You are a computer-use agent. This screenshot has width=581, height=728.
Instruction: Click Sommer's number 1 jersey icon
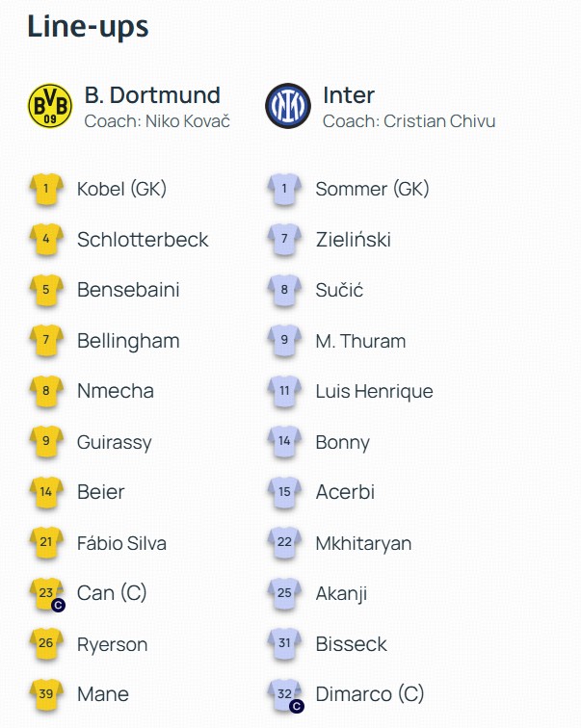click(285, 190)
